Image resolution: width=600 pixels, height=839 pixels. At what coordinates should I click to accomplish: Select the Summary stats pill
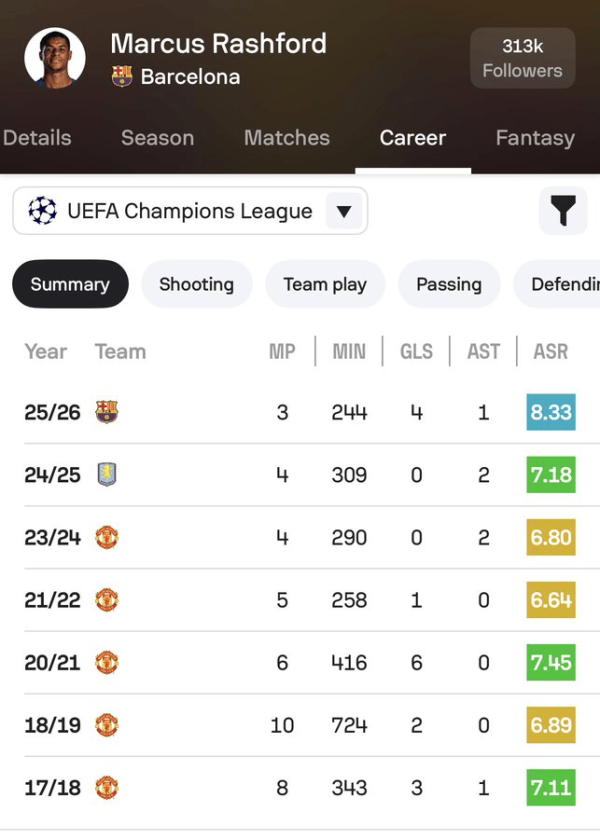pyautogui.click(x=70, y=284)
